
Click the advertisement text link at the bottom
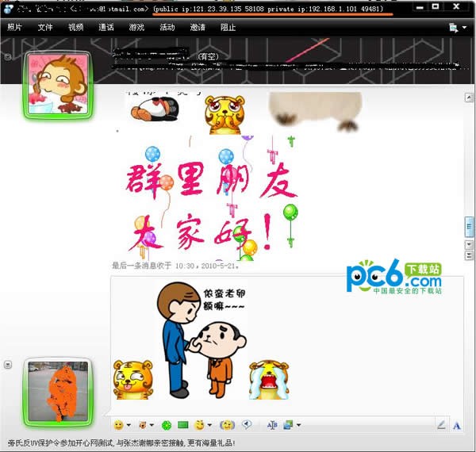click(121, 443)
